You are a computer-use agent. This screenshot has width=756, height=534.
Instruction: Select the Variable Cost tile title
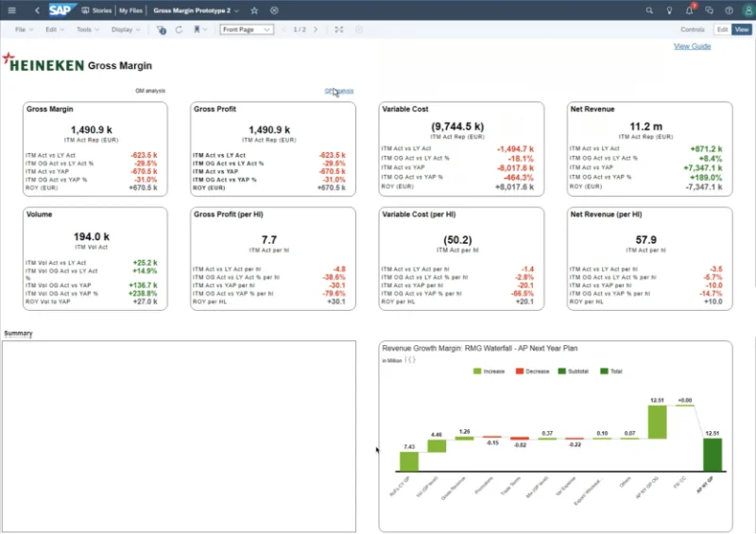tap(405, 109)
